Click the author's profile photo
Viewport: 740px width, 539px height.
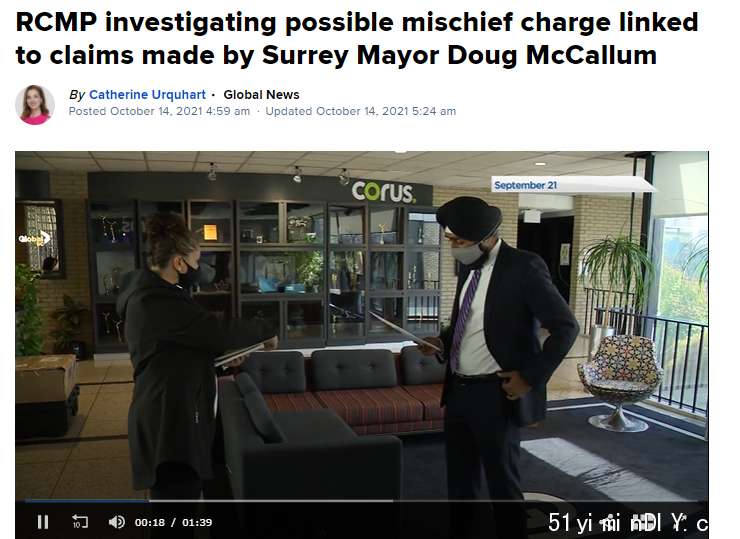click(35, 105)
